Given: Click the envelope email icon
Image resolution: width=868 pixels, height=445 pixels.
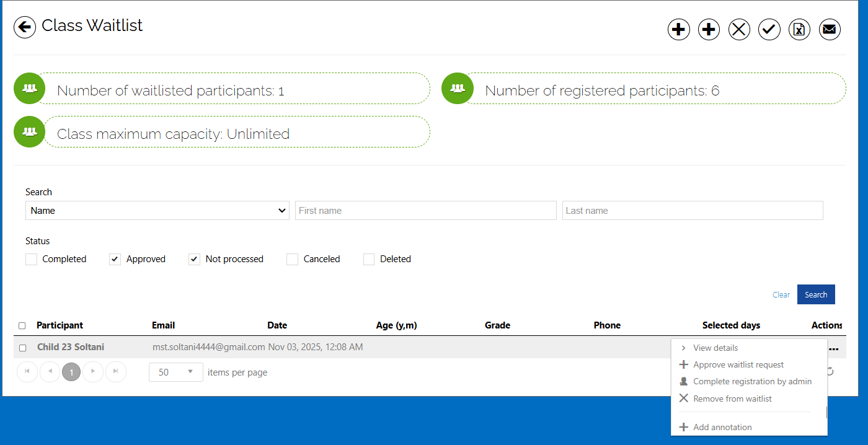Looking at the screenshot, I should (x=830, y=29).
